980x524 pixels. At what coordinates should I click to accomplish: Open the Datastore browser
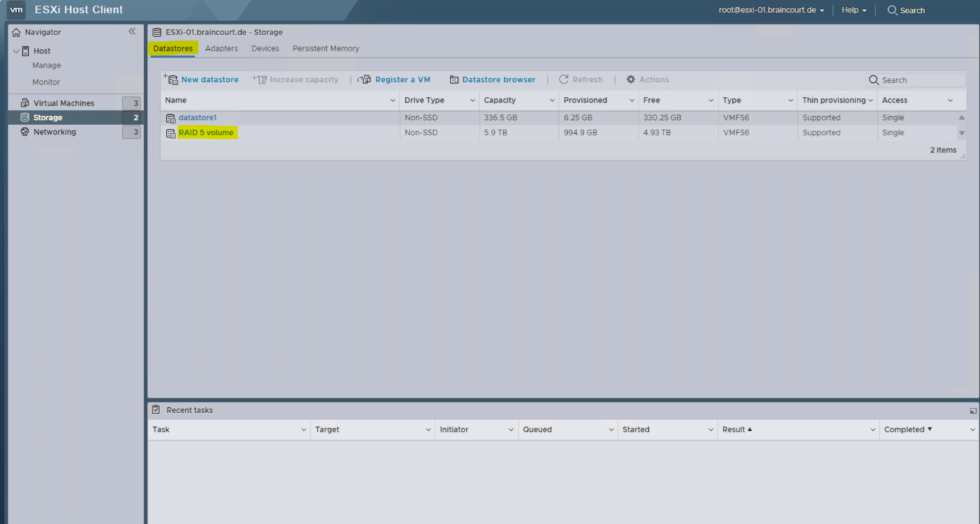point(493,79)
